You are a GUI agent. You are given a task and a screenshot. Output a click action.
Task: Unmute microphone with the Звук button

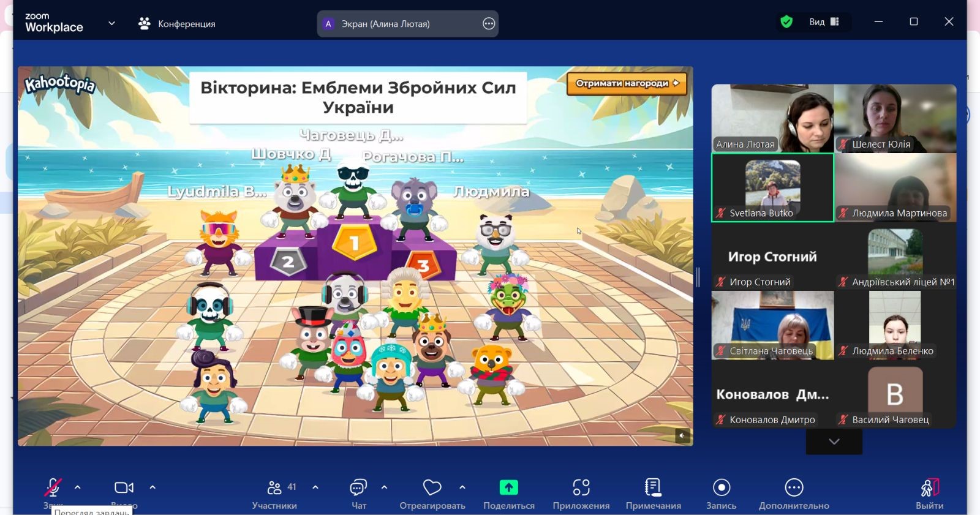point(53,487)
